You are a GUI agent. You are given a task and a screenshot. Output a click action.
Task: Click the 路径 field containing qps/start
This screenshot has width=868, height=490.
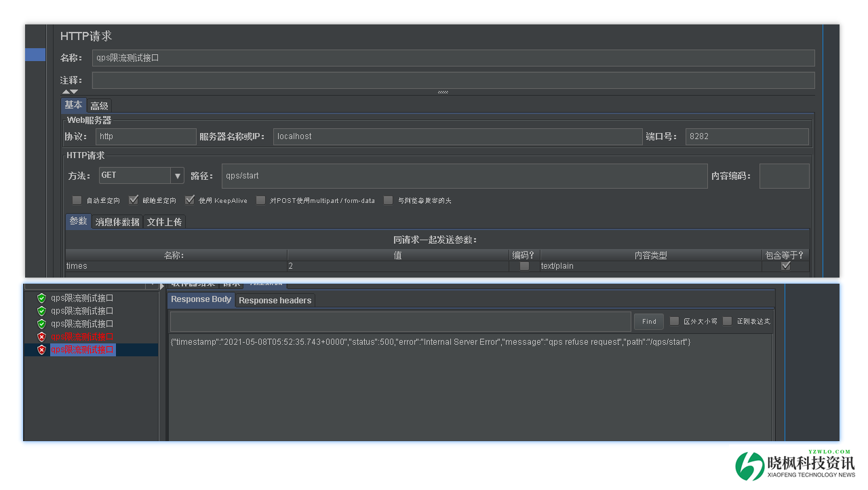(464, 176)
